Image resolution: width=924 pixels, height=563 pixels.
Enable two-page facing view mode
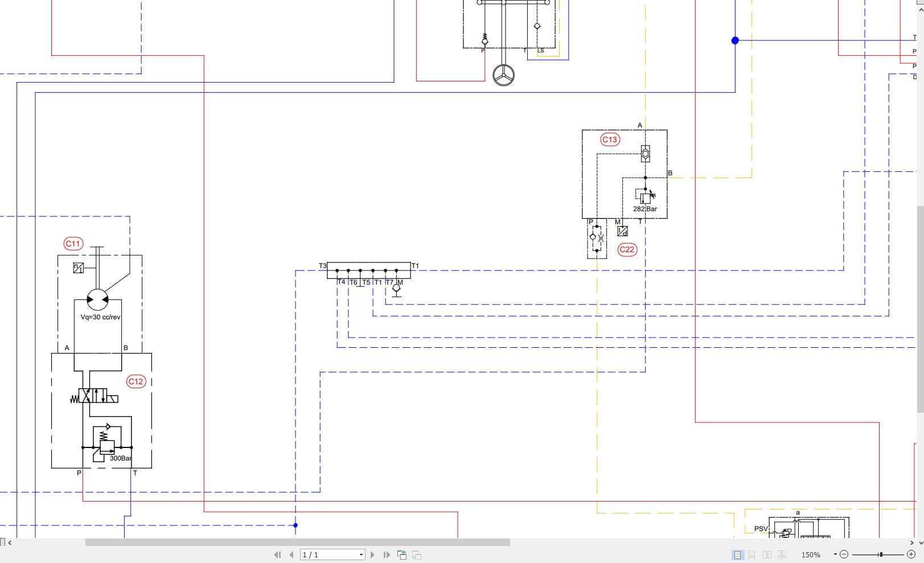[767, 554]
